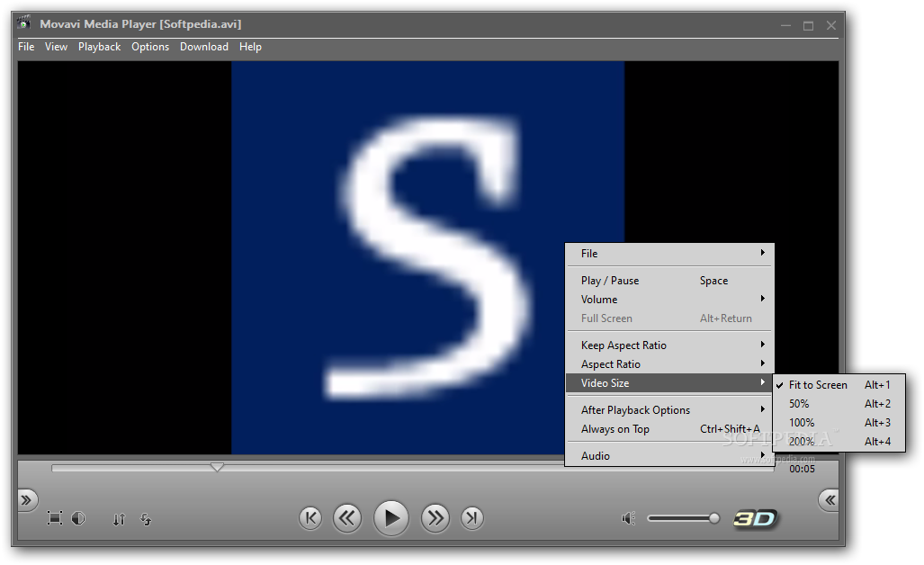Expand the Volume submenu

click(x=669, y=300)
